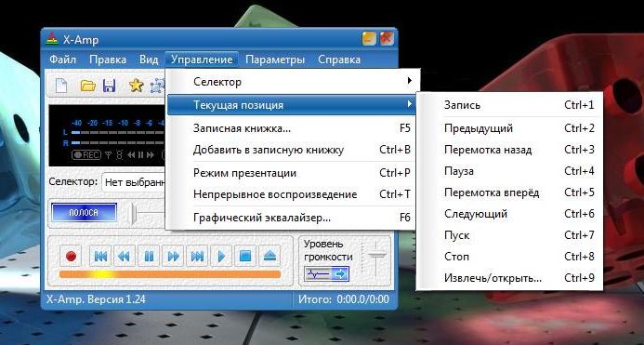
Task: Toggle Режим презентации menu item
Action: pos(292,173)
